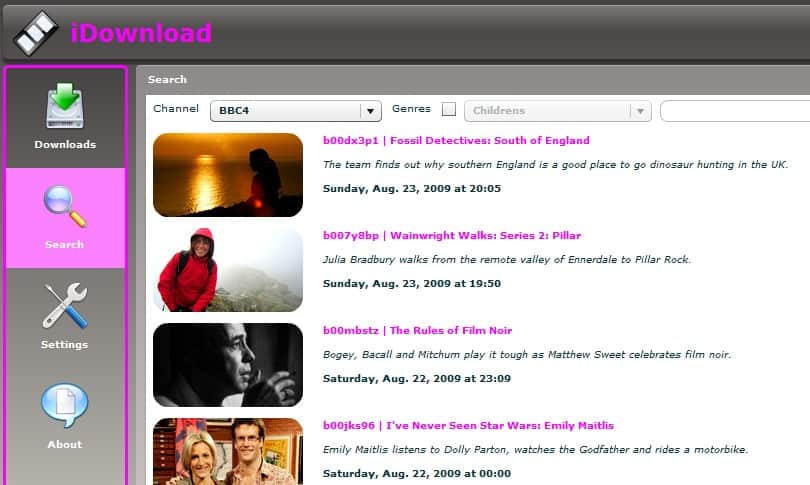Screen dimensions: 810x485
Task: Click the iDownload film strip logo
Action: tap(35, 33)
